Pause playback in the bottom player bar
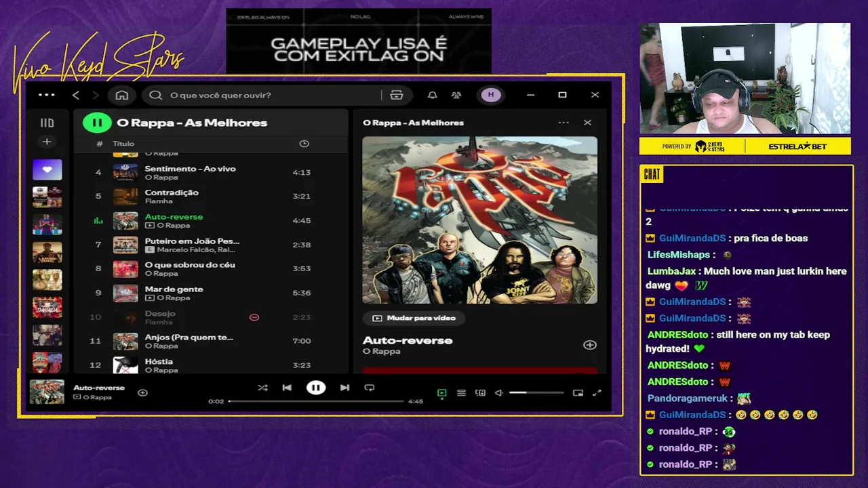The image size is (868, 488). coord(315,388)
